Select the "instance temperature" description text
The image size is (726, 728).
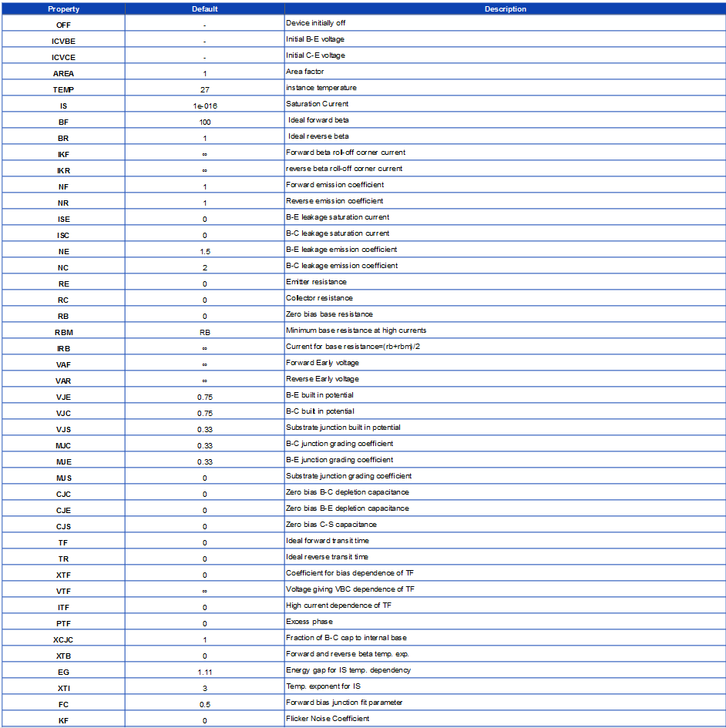(x=321, y=88)
